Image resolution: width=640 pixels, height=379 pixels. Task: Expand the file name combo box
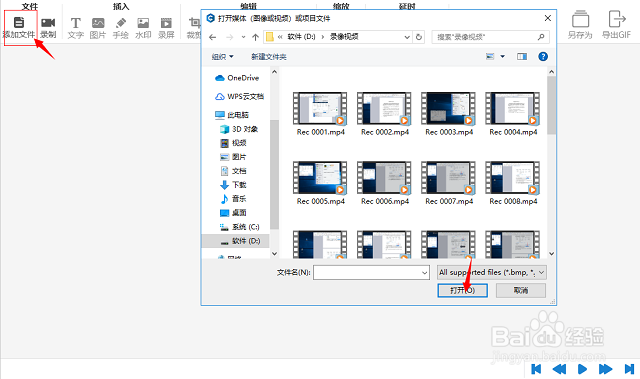click(x=424, y=273)
